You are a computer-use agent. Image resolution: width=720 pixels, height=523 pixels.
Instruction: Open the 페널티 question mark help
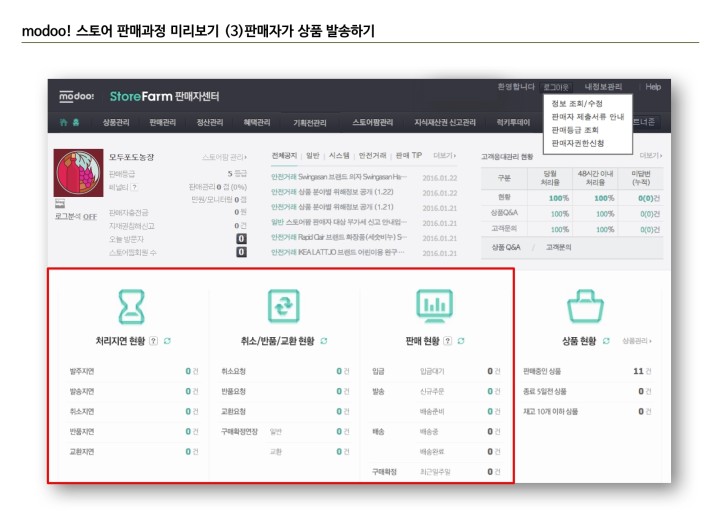click(x=134, y=187)
